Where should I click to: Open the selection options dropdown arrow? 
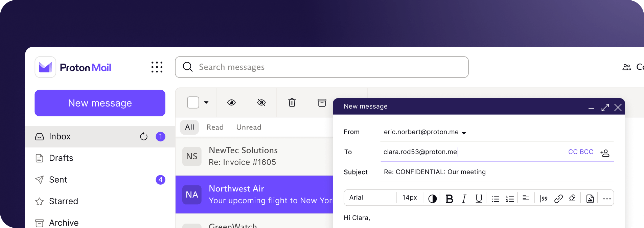tap(206, 102)
